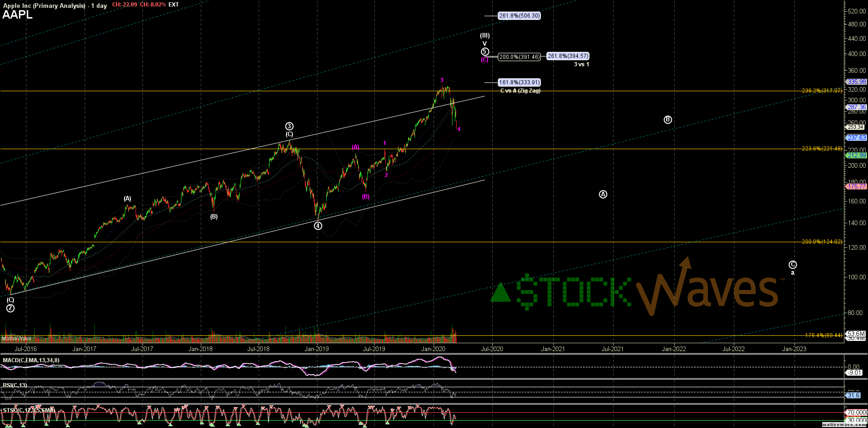Click the 400.00 price axis value

(x=857, y=54)
